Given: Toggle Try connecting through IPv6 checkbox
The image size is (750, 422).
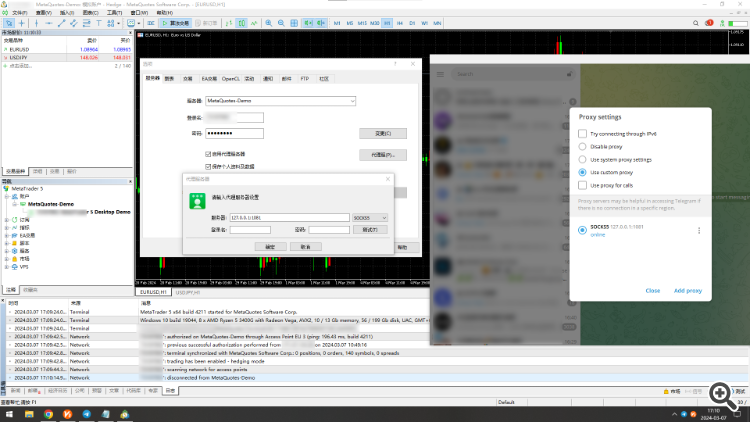Looking at the screenshot, I should (x=582, y=133).
